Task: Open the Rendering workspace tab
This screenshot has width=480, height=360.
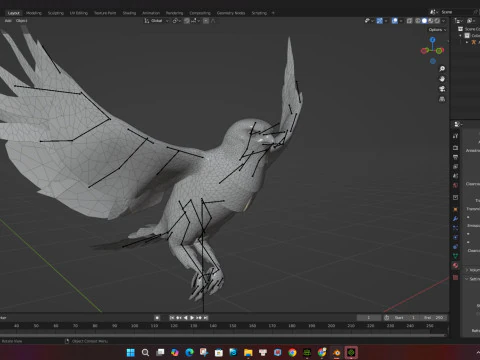Action: (x=175, y=13)
